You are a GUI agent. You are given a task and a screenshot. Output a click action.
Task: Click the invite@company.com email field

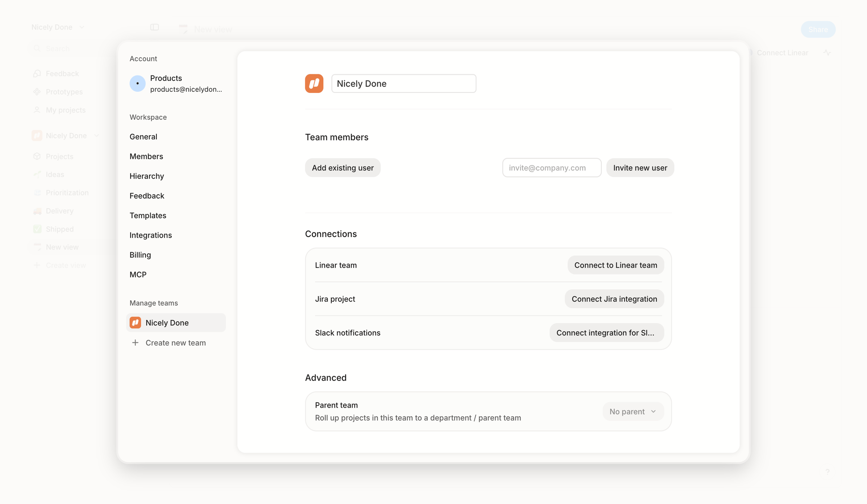(x=552, y=168)
